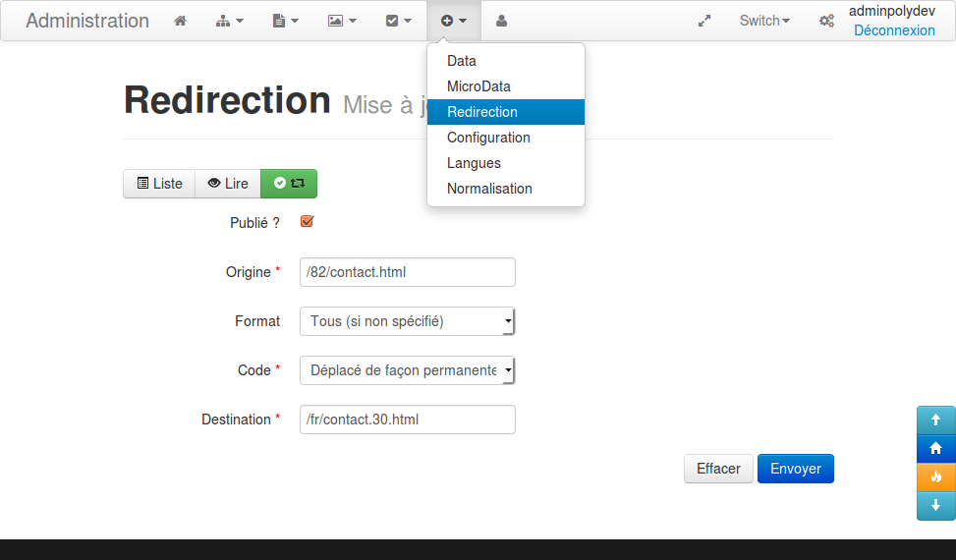Click the Déconnexion link
This screenshot has width=956, height=560.
[x=894, y=30]
